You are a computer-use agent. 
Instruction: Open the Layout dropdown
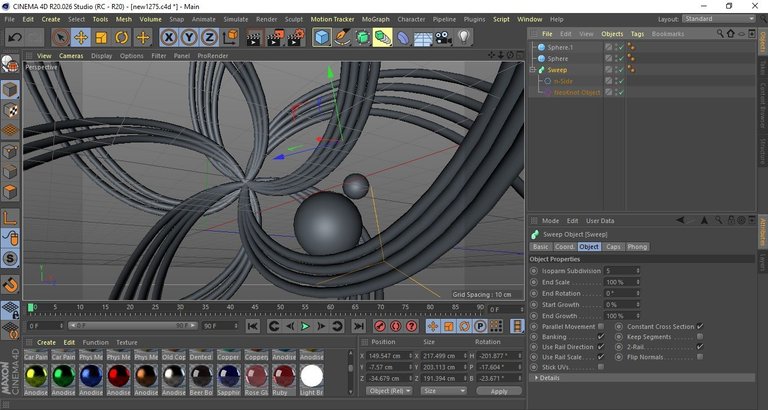[x=719, y=19]
